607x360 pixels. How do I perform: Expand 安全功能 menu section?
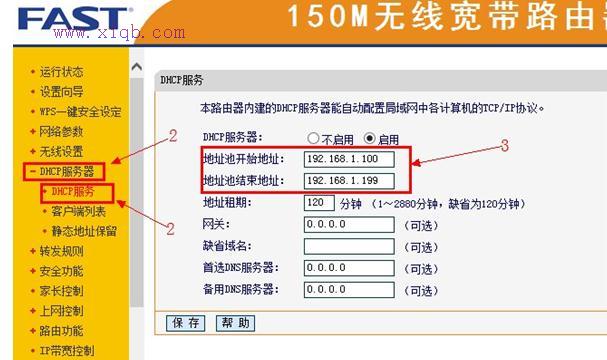[61, 271]
